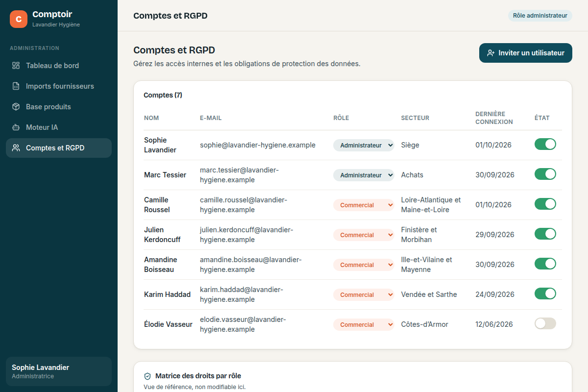Click the Base produits box icon
Screen dimensions: 588x392
point(16,107)
